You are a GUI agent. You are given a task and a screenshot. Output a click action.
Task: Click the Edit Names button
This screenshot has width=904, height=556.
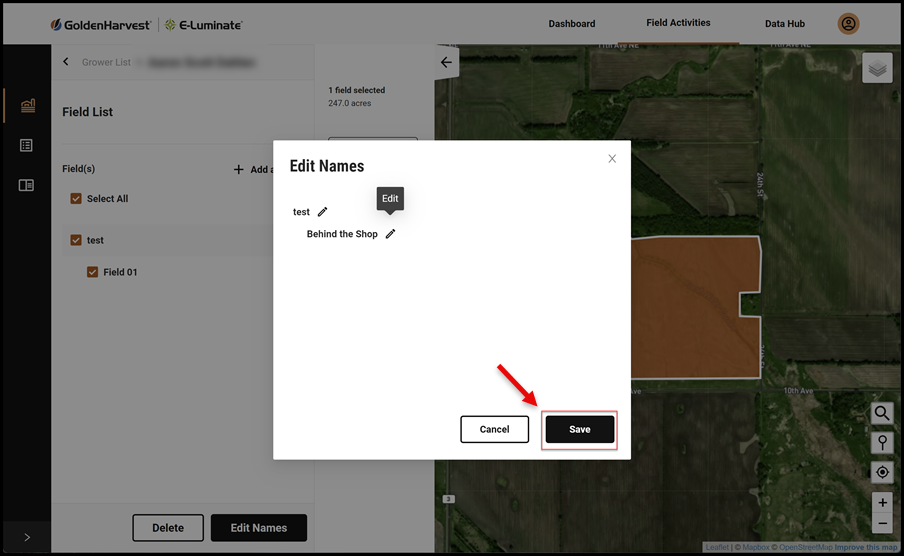click(x=259, y=528)
